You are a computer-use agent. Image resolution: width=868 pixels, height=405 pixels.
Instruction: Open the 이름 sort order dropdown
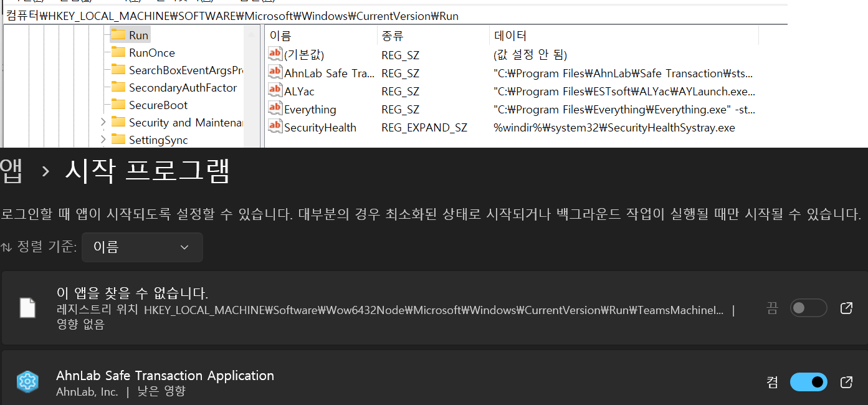[142, 247]
